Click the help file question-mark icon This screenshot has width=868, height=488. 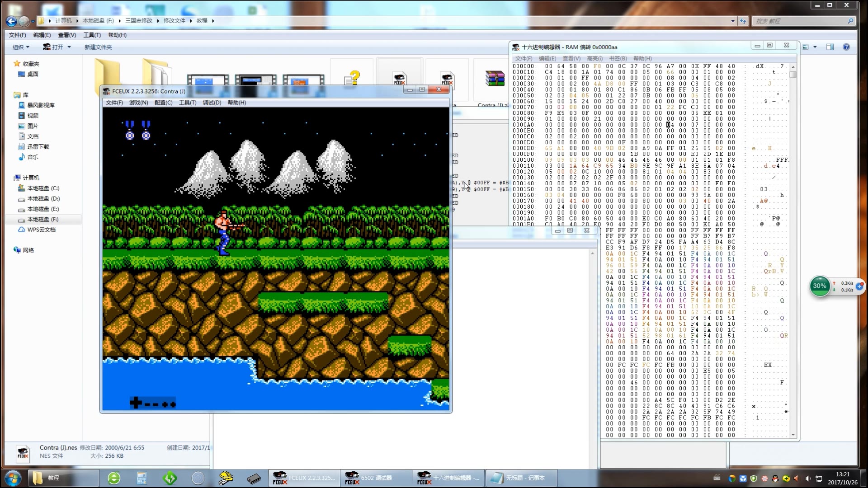pos(352,78)
